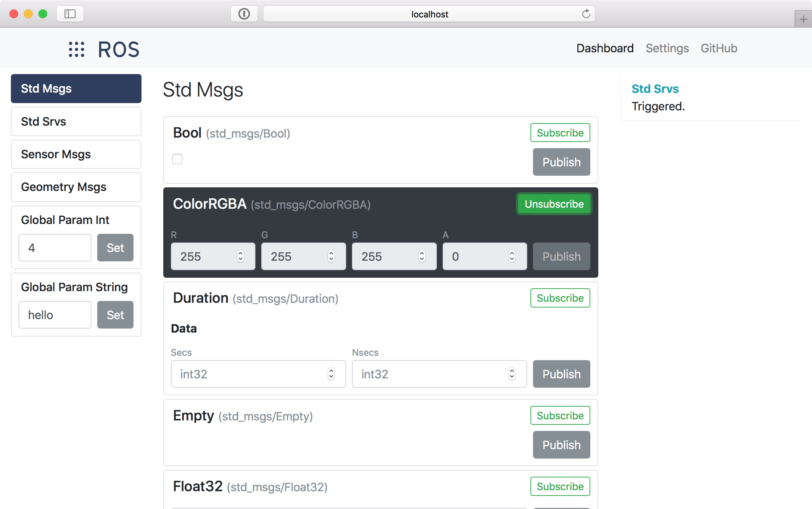Check the Bool message checkbox

[177, 159]
